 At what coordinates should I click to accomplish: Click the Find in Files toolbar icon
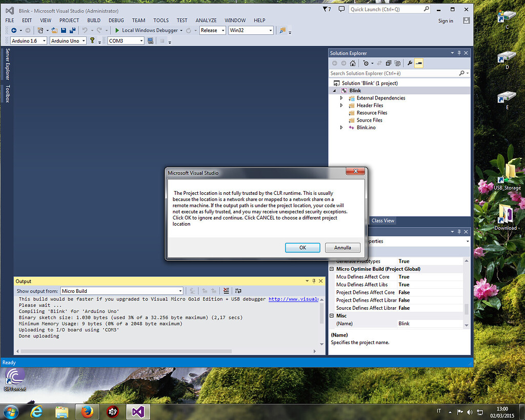282,30
